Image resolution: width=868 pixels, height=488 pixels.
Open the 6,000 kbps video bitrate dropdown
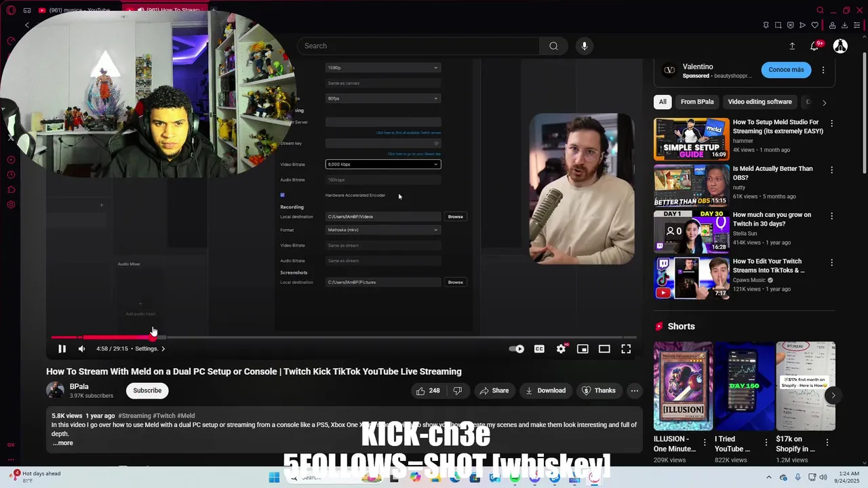[383, 164]
